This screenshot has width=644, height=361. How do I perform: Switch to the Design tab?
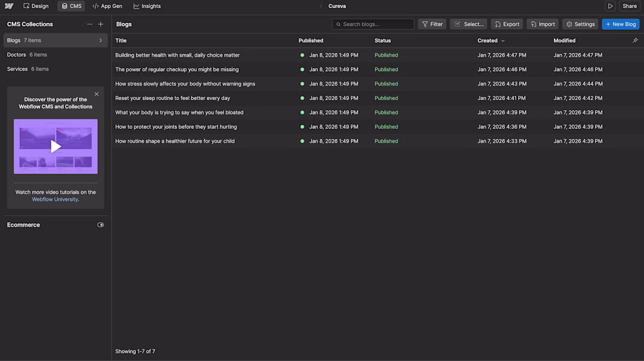point(36,6)
